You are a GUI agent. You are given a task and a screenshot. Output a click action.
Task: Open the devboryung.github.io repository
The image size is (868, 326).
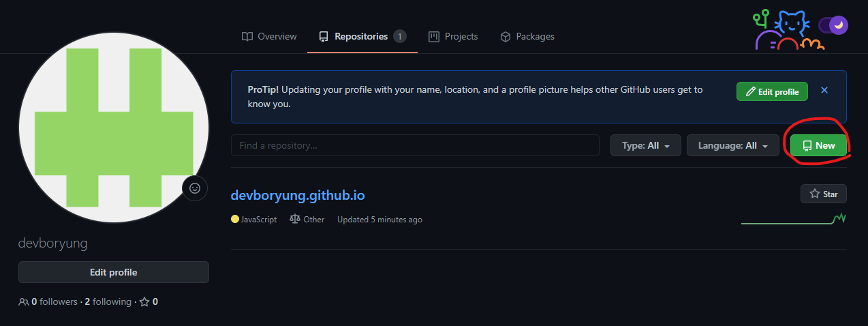(298, 195)
